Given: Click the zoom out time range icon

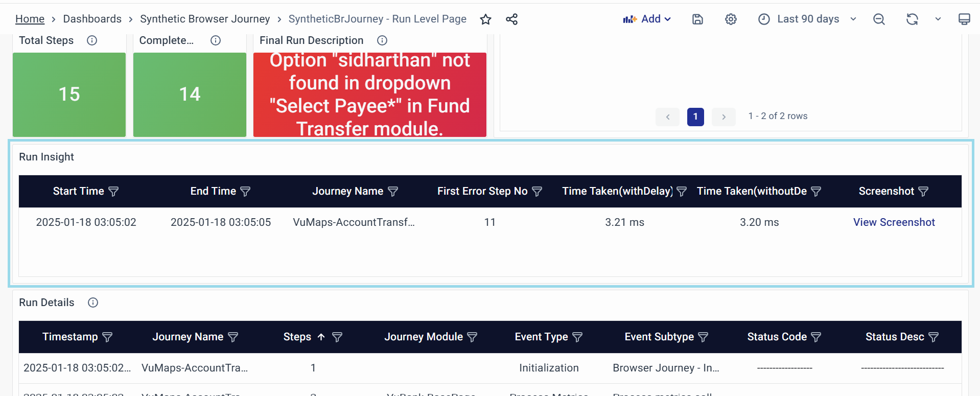Looking at the screenshot, I should point(879,19).
